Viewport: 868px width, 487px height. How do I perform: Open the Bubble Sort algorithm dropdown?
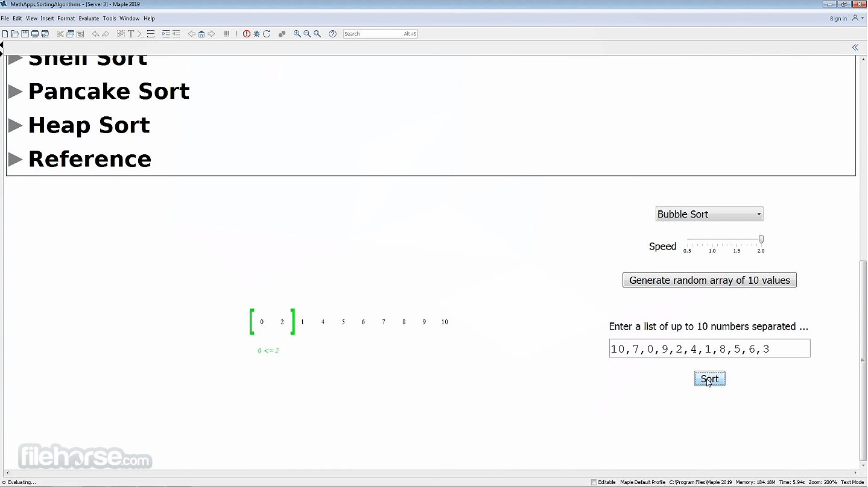point(709,214)
